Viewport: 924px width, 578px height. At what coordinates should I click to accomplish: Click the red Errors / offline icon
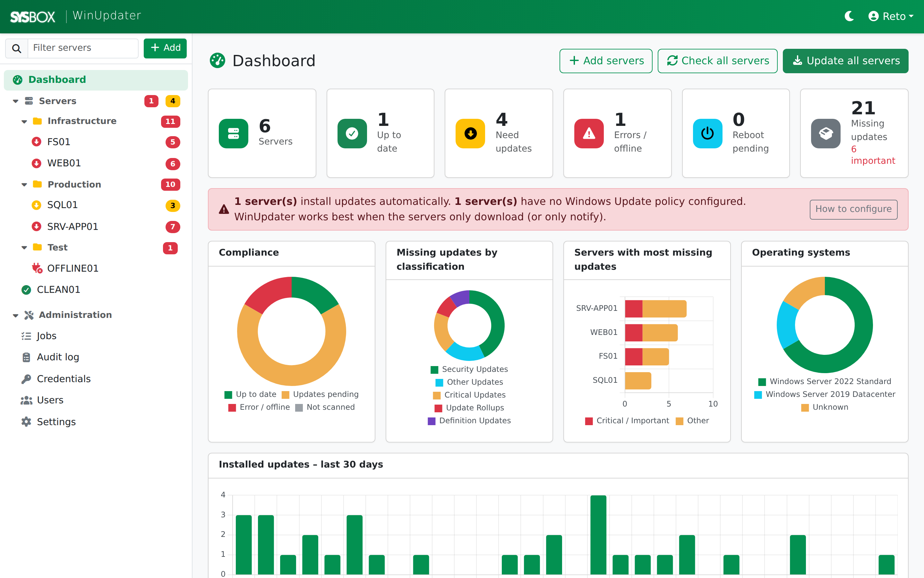pyautogui.click(x=589, y=133)
